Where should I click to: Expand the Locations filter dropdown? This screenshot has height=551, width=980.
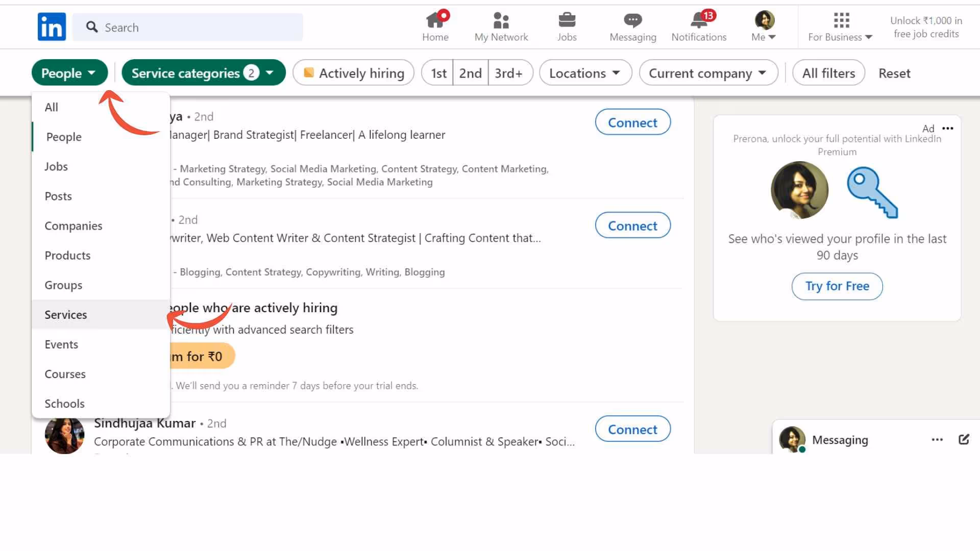585,73
